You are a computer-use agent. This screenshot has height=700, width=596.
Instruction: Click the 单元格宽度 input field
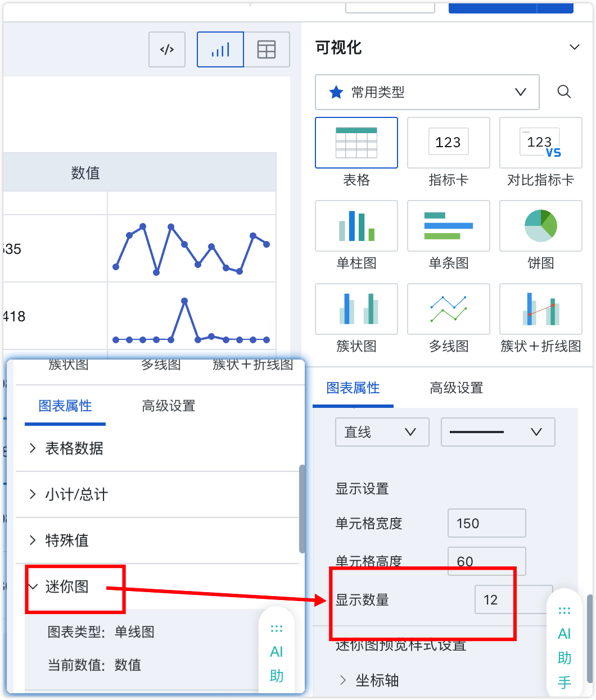pyautogui.click(x=487, y=523)
